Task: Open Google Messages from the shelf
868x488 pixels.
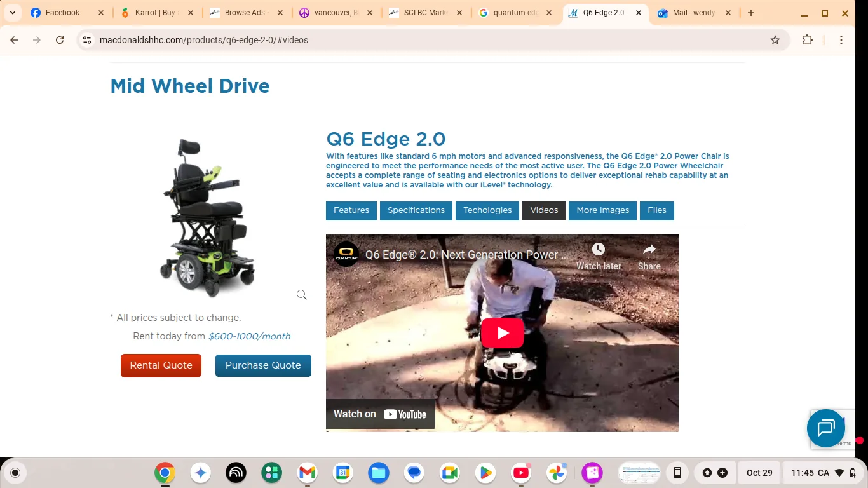Action: (414, 473)
